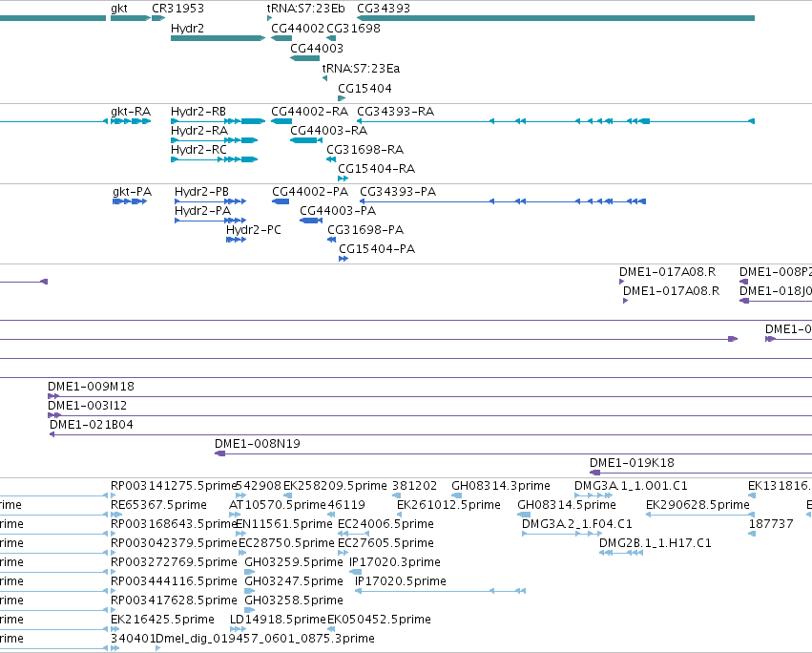Select CG44002-RA transcript label
The image size is (812, 653).
[310, 112]
